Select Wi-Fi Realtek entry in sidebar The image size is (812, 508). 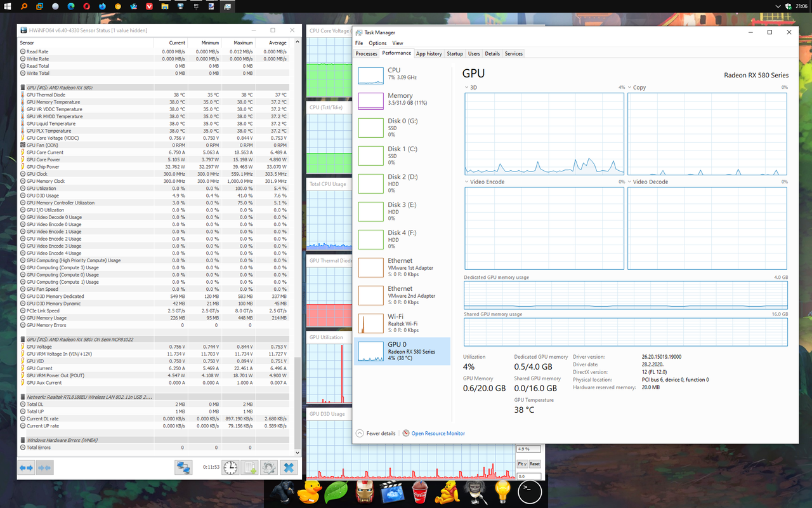[x=402, y=323]
